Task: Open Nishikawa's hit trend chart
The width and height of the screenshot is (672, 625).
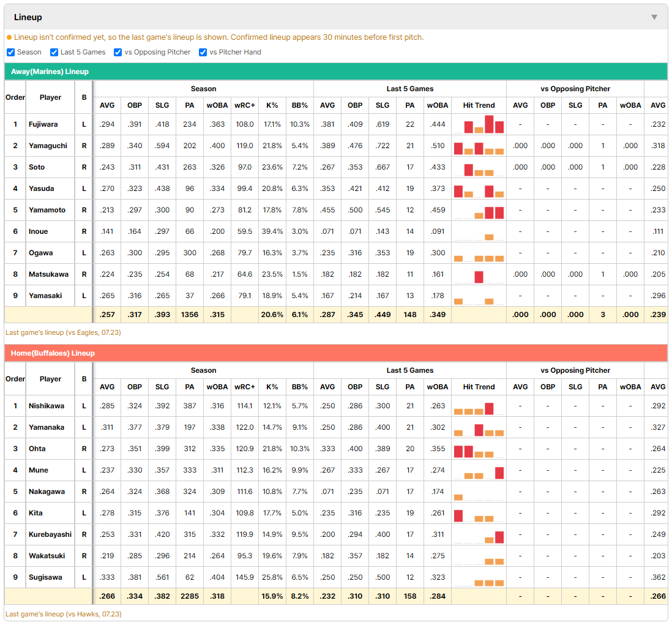Action: (479, 406)
